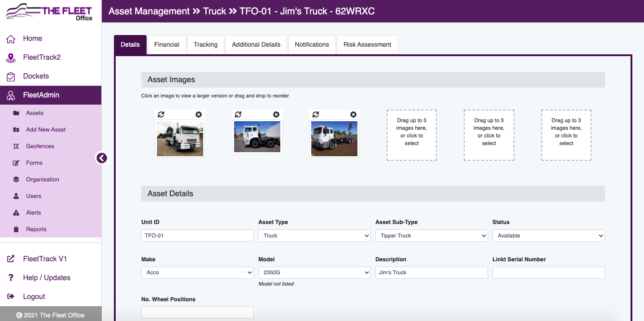Viewport: 644px width, 321px height.
Task: Open Help / Updates
Action: click(x=47, y=277)
